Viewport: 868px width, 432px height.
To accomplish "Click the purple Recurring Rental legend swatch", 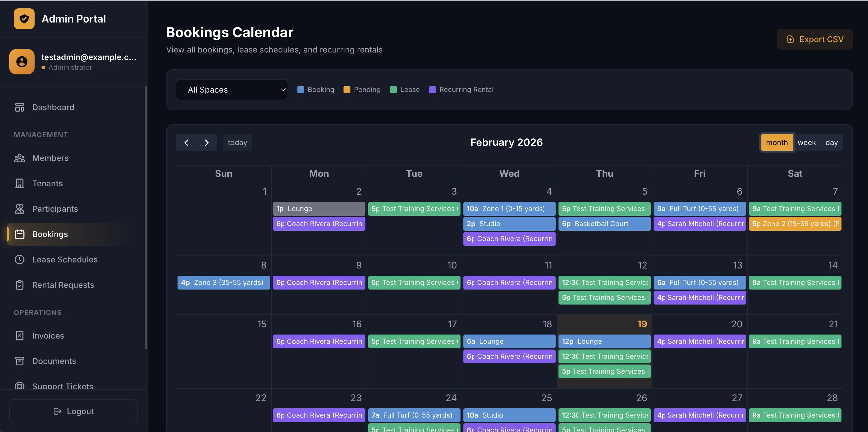I will click(433, 90).
